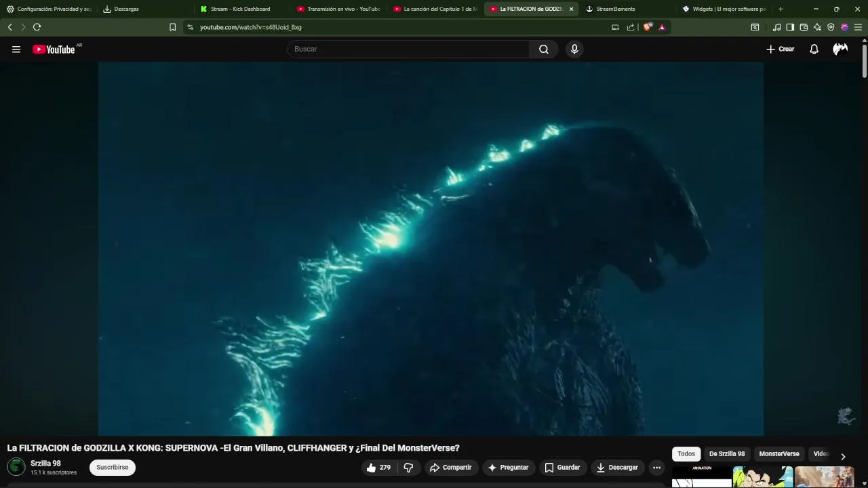
Task: Open more actions three-dot menu under video
Action: (x=656, y=468)
